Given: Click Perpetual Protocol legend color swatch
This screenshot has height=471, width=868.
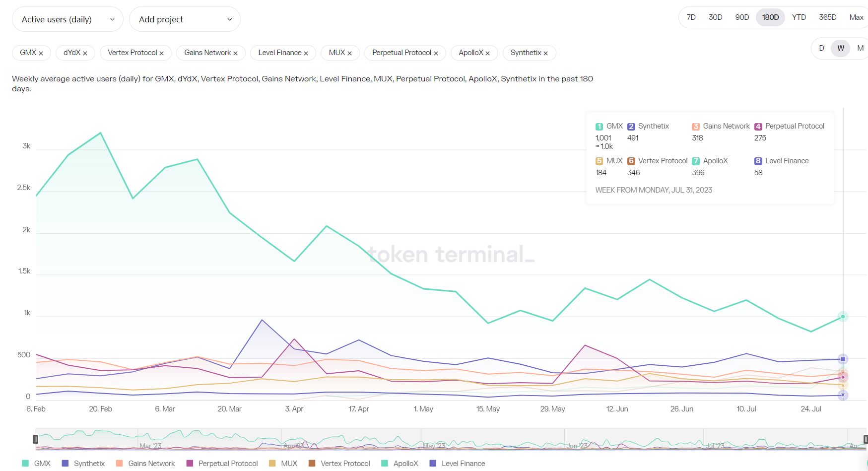Looking at the screenshot, I should 190,464.
